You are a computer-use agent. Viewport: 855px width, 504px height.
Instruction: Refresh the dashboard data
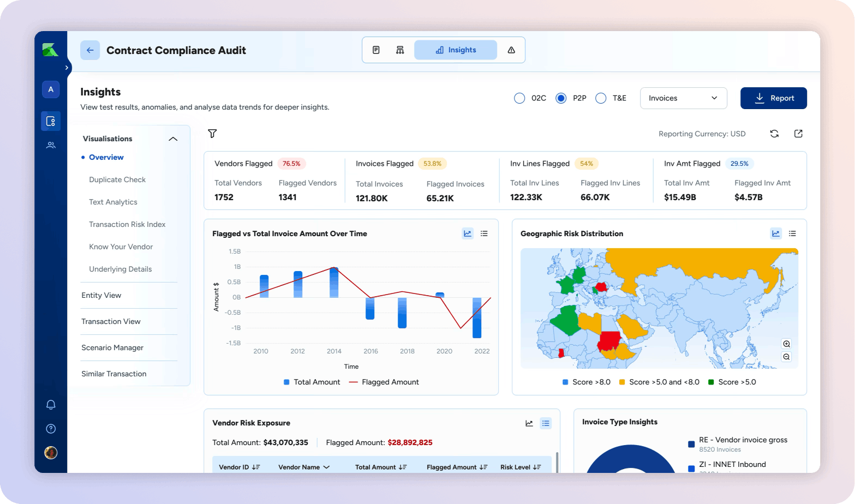tap(774, 134)
